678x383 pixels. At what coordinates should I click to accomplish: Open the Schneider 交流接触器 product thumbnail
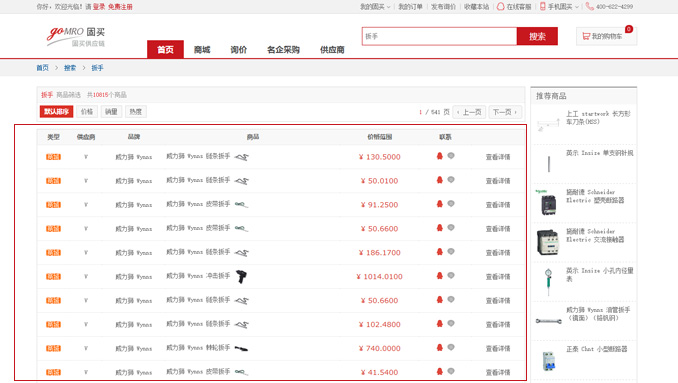548,242
